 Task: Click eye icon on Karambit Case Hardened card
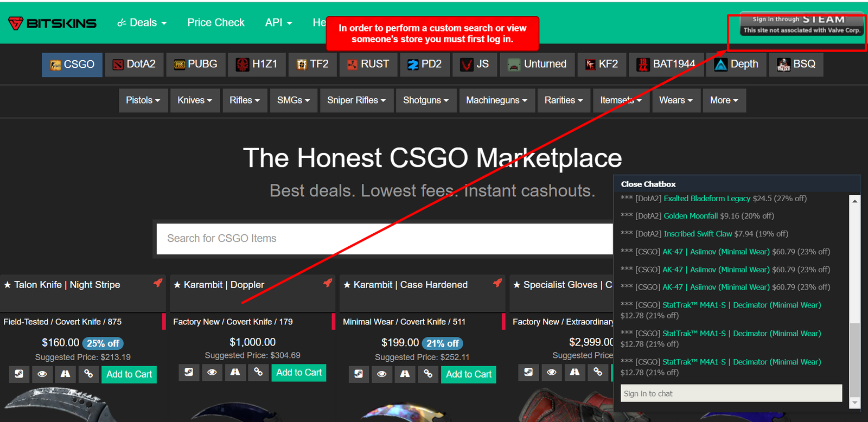click(382, 374)
